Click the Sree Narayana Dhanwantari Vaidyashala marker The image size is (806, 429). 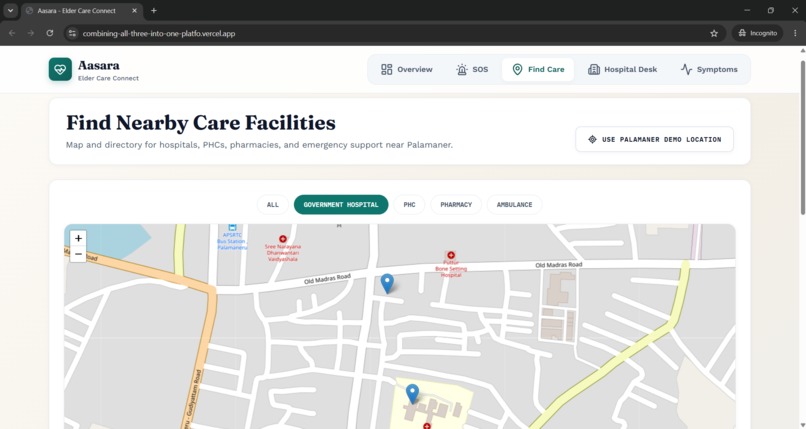283,239
